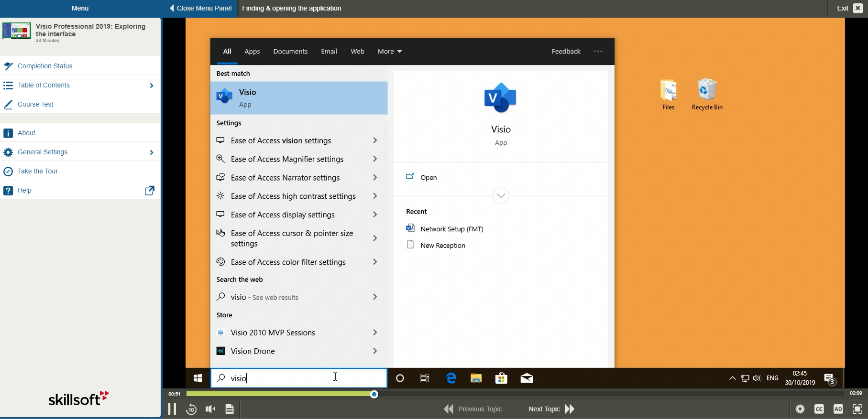Select the Visio App best match
The image size is (868, 419).
click(299, 98)
